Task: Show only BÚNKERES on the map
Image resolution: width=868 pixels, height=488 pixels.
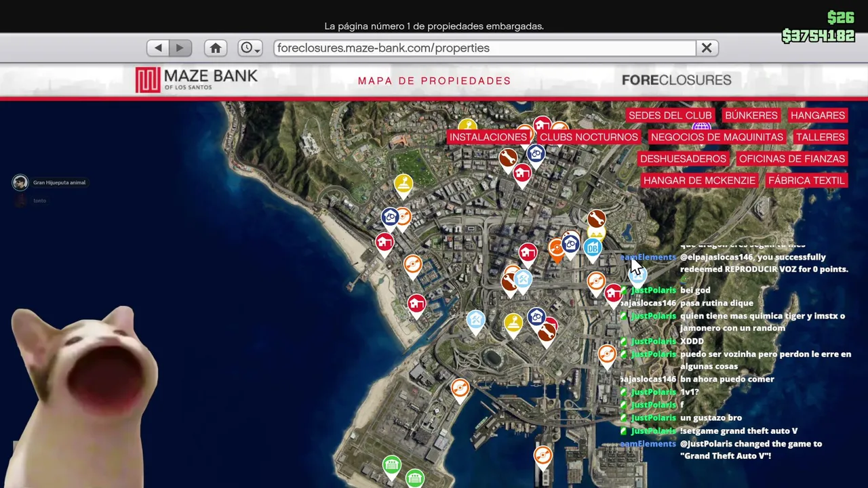Action: pyautogui.click(x=751, y=115)
